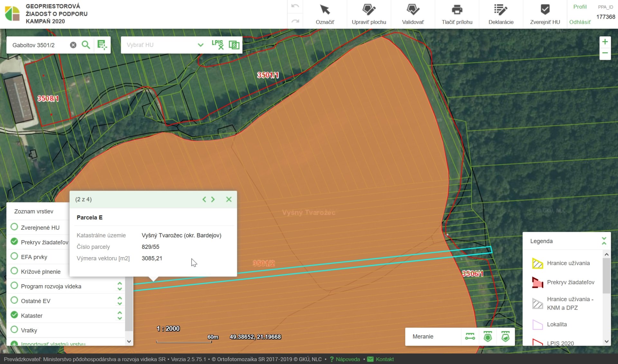This screenshot has width=618, height=364.
Task: Click the Odhlásiť link
Action: [x=580, y=22]
